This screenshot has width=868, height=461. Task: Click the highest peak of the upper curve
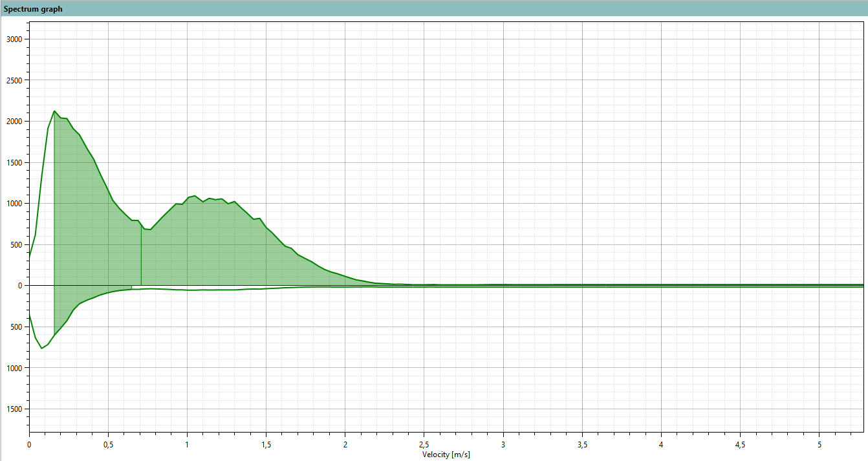(54, 111)
